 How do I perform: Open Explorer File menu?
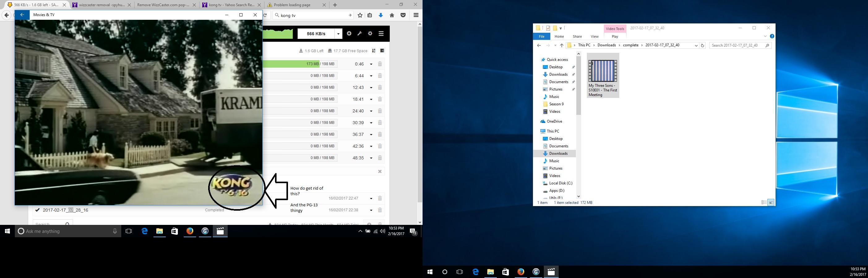(541, 36)
